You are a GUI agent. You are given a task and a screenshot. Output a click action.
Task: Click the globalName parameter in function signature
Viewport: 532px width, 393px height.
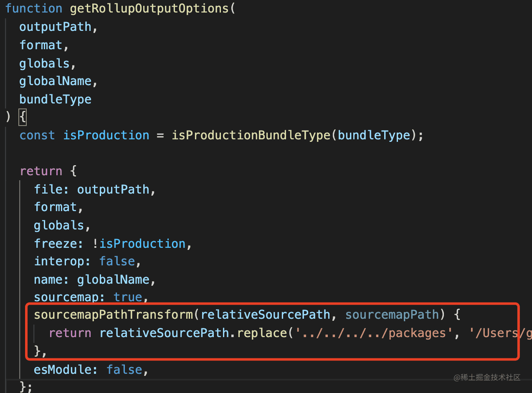coord(55,81)
